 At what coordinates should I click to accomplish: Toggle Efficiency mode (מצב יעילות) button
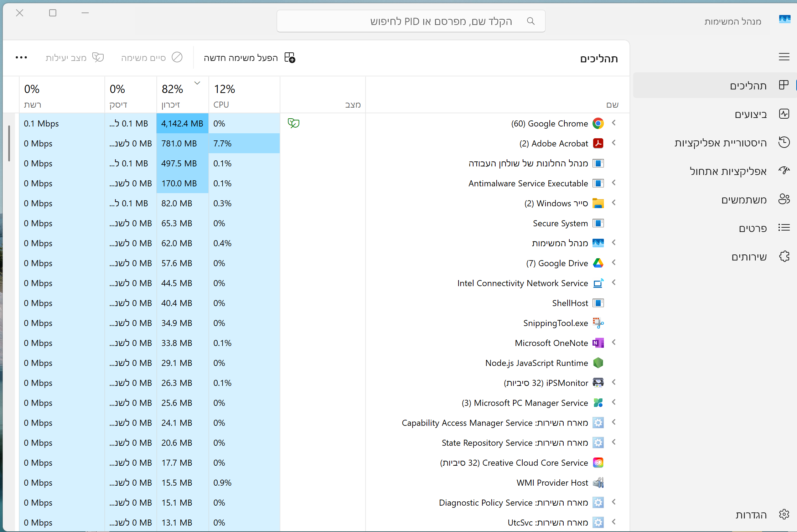(x=74, y=57)
